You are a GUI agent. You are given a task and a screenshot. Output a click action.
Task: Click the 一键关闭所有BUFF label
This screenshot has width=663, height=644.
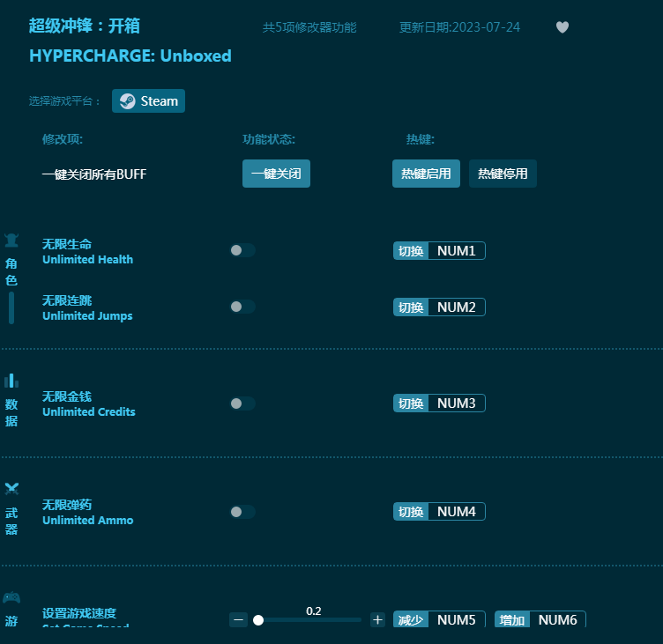pyautogui.click(x=94, y=174)
